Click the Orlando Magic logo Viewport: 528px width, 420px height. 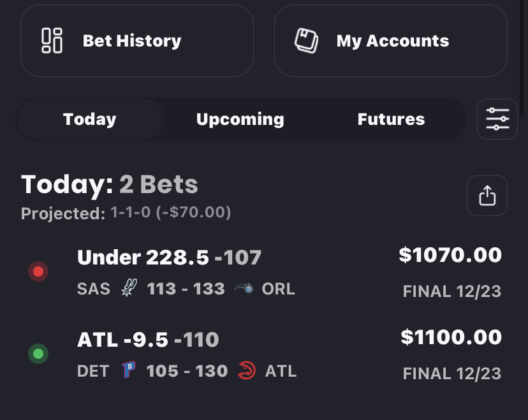click(x=244, y=289)
